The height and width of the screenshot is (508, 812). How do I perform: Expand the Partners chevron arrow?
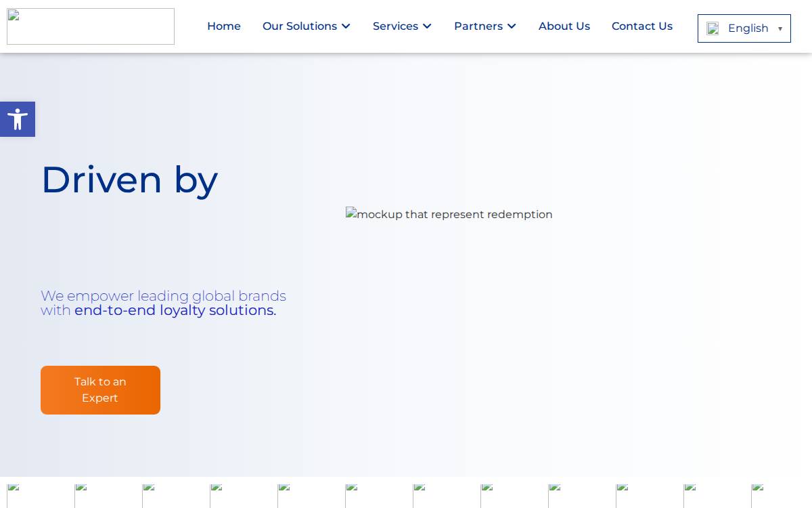point(512,26)
